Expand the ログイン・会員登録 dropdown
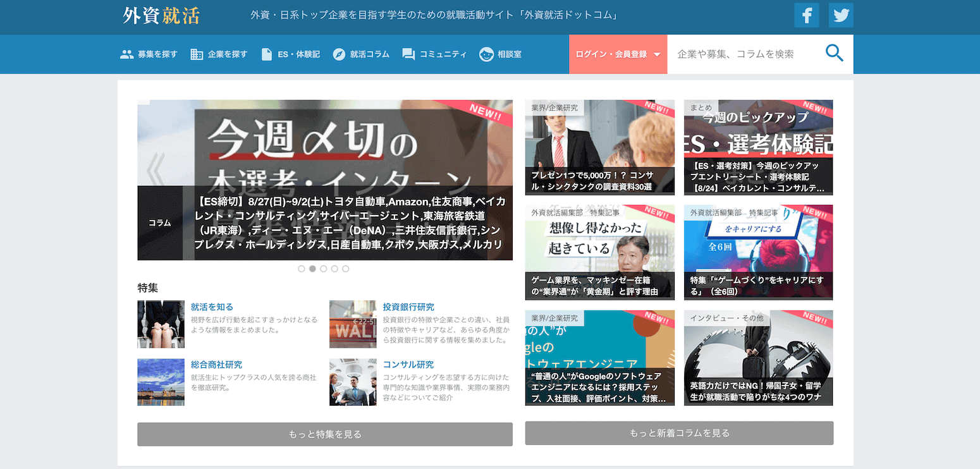 (618, 54)
